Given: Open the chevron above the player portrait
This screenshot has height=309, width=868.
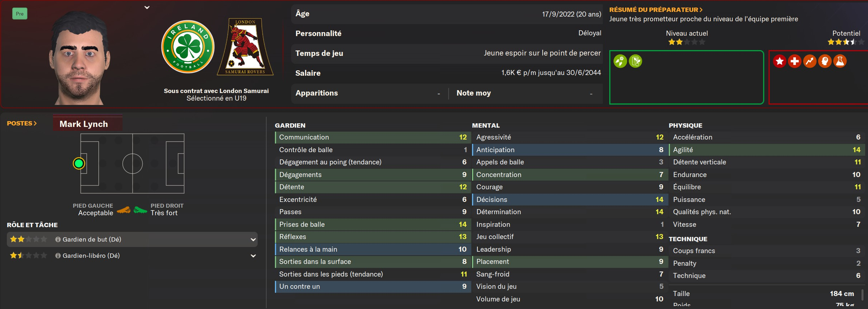Looking at the screenshot, I should click(147, 7).
